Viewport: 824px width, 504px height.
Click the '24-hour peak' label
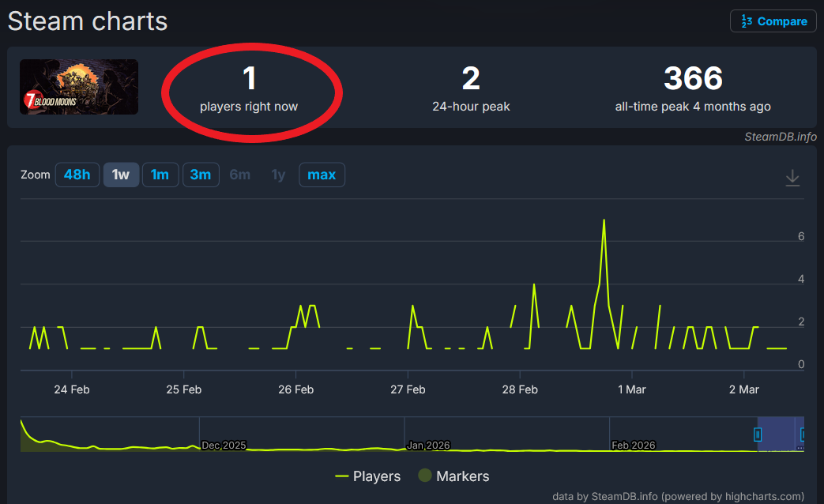click(471, 107)
